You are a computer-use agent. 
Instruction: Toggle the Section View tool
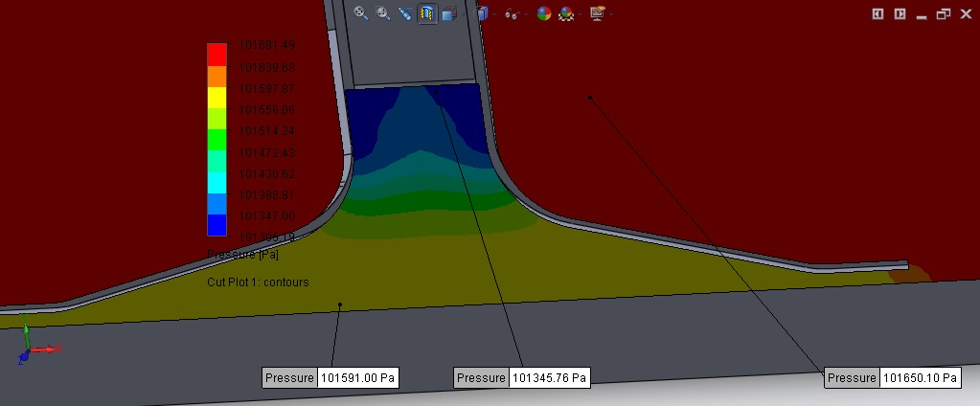(427, 13)
